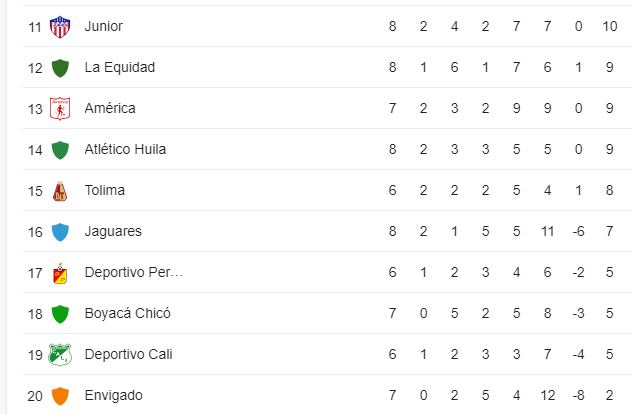Select the América team name

click(x=110, y=108)
